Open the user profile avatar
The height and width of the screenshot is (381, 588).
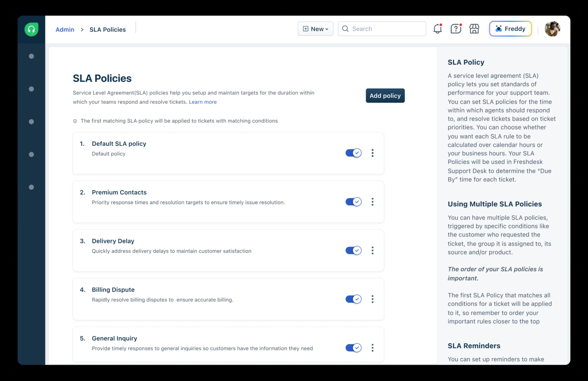[x=552, y=29]
